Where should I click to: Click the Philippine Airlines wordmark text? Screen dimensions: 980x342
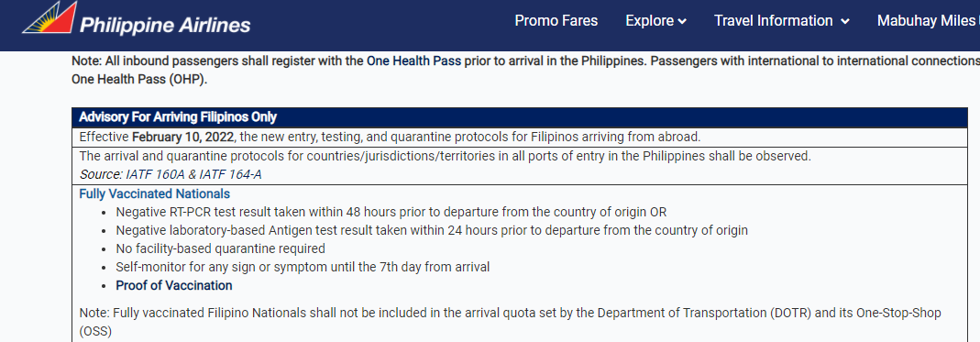point(165,25)
